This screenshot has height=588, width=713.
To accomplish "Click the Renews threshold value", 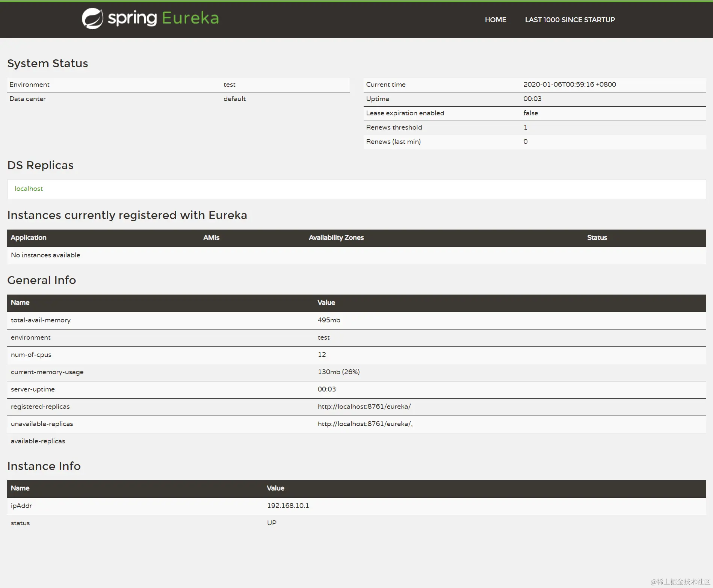I will click(x=525, y=127).
